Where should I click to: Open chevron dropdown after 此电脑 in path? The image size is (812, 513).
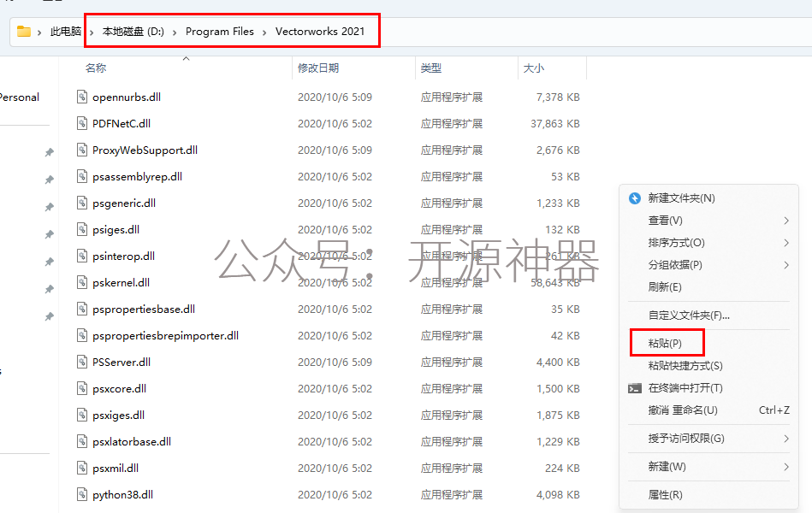tap(92, 32)
